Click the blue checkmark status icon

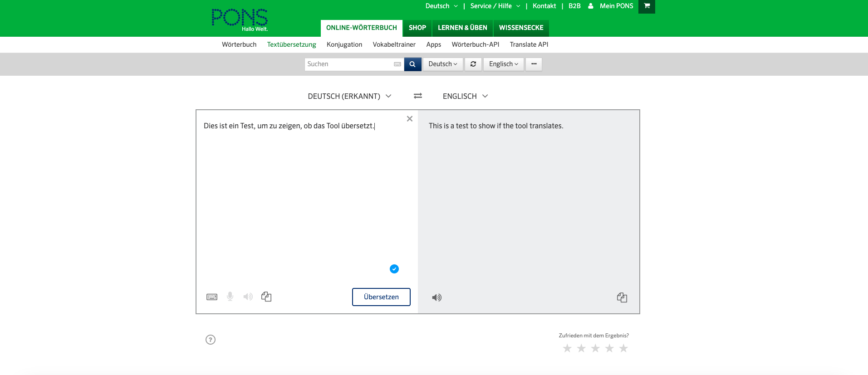pos(394,269)
